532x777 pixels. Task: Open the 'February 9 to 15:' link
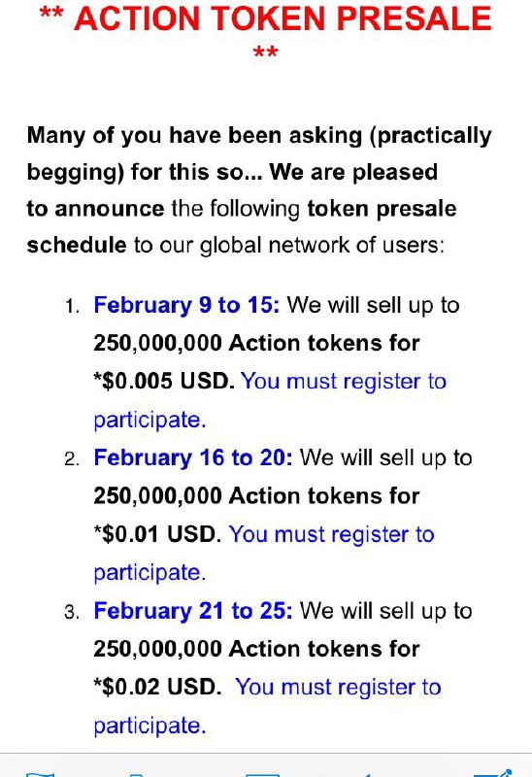pos(186,305)
